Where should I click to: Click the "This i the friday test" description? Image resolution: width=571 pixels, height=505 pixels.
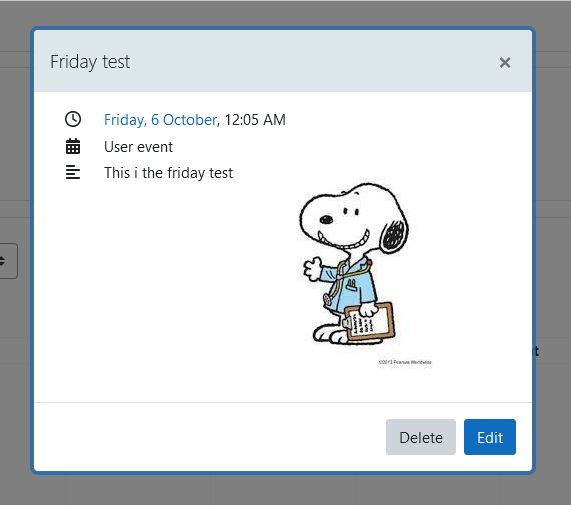click(x=168, y=173)
